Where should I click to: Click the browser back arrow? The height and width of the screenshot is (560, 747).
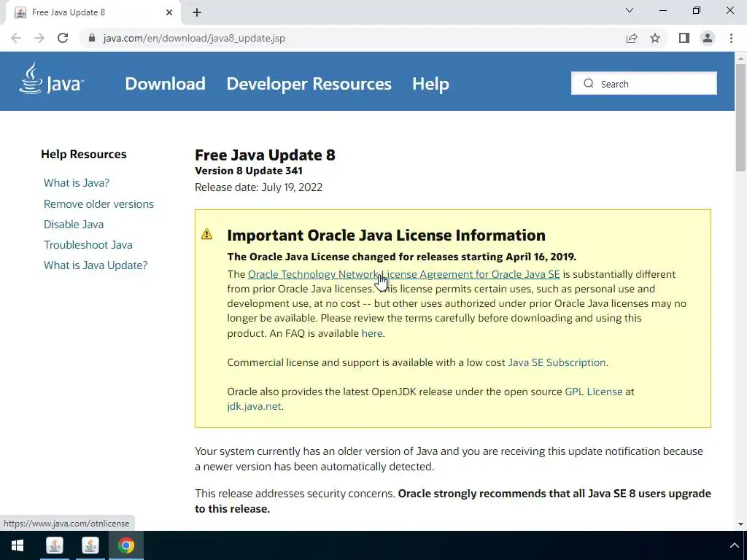tap(16, 38)
